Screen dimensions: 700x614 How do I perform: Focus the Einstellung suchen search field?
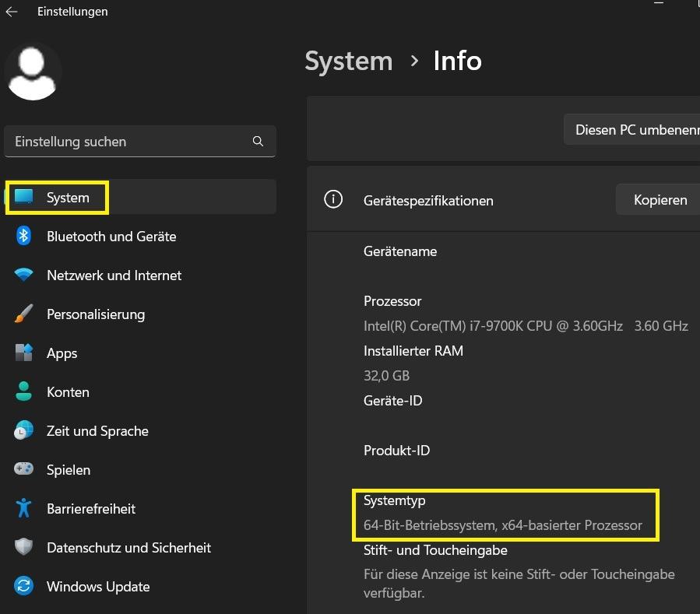coord(140,142)
